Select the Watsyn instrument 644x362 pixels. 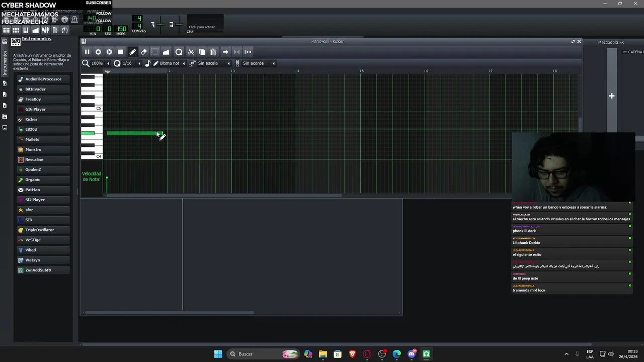pos(44,260)
